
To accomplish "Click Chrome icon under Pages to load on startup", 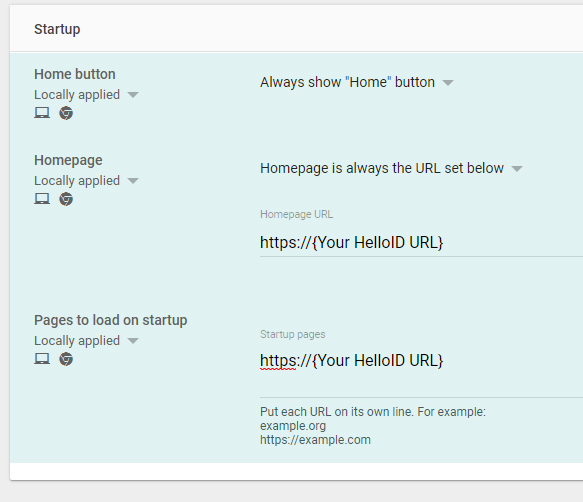I will pyautogui.click(x=66, y=359).
